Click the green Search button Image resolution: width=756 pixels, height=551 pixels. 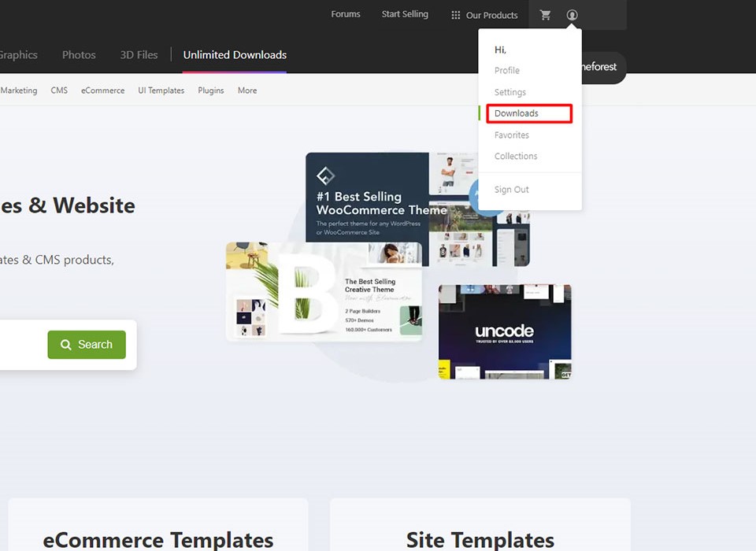click(87, 345)
